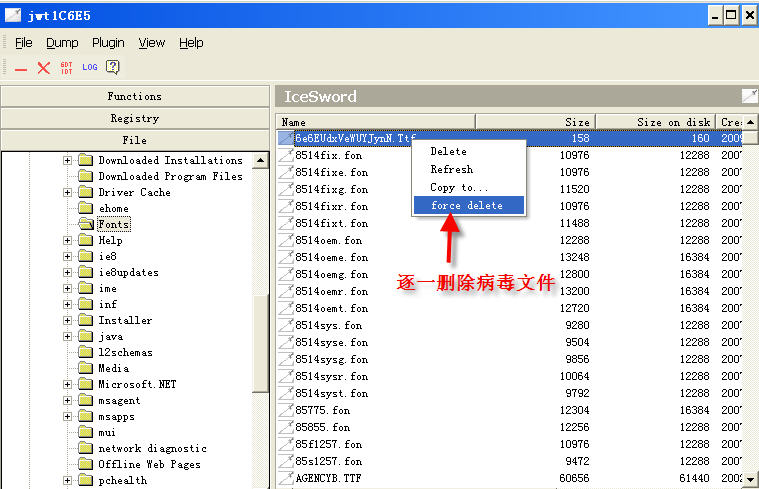Open the File panel button
Image resolution: width=759 pixels, height=489 pixels.
click(x=135, y=140)
